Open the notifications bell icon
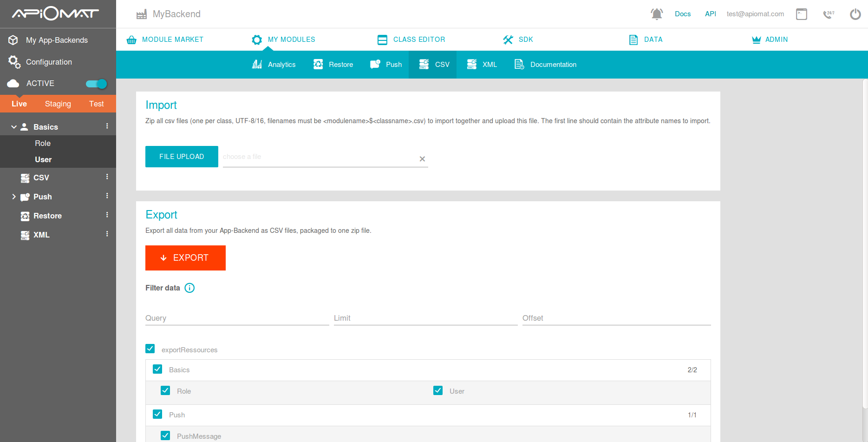Image resolution: width=868 pixels, height=442 pixels. pos(657,14)
